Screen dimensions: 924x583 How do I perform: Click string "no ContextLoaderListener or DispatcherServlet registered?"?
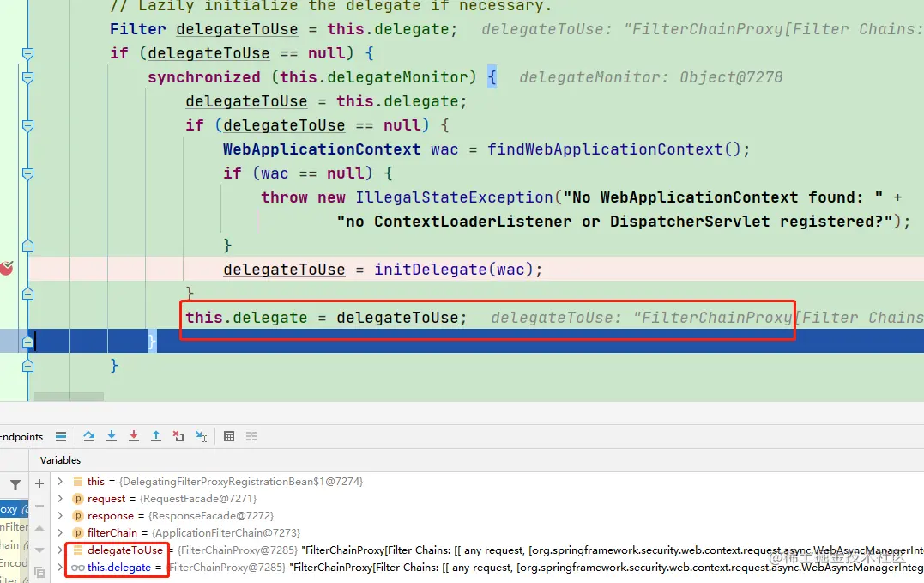pyautogui.click(x=614, y=222)
